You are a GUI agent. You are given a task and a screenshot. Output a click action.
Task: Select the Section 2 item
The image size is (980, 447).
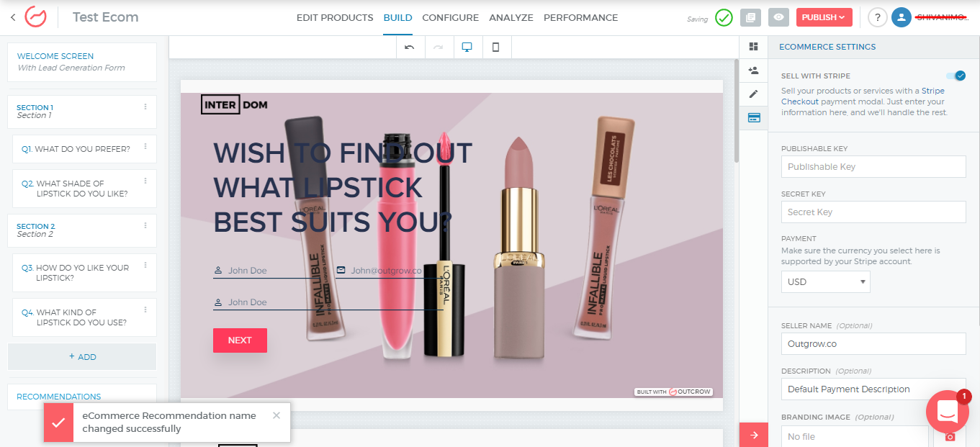(81, 230)
